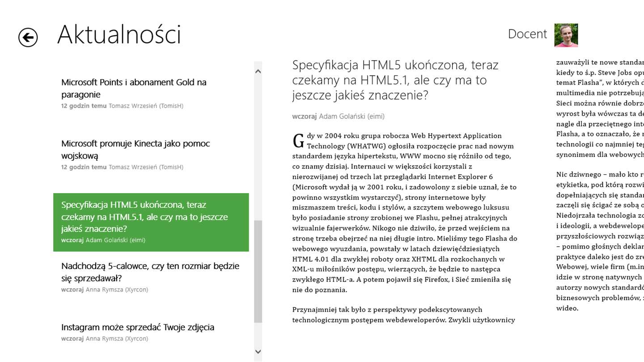
Task: Click Adam Golański (eimi) in the highlighted list item
Action: (115, 240)
